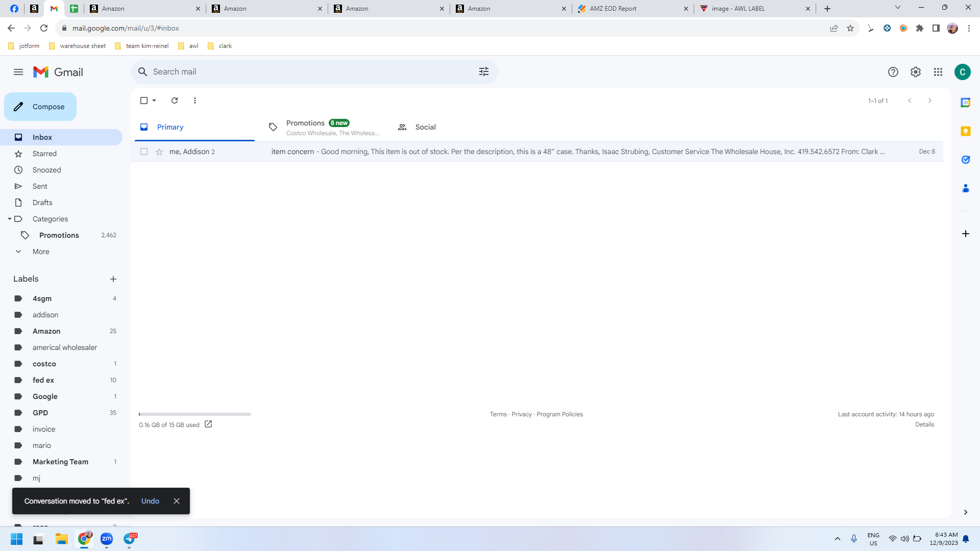
Task: Open the Marketing Team label
Action: [61, 462]
